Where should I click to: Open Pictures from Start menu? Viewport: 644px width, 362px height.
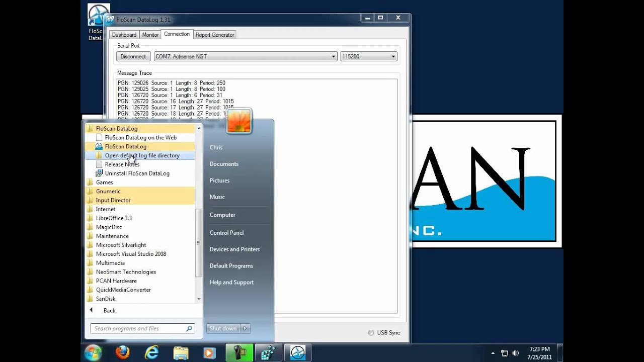click(220, 180)
